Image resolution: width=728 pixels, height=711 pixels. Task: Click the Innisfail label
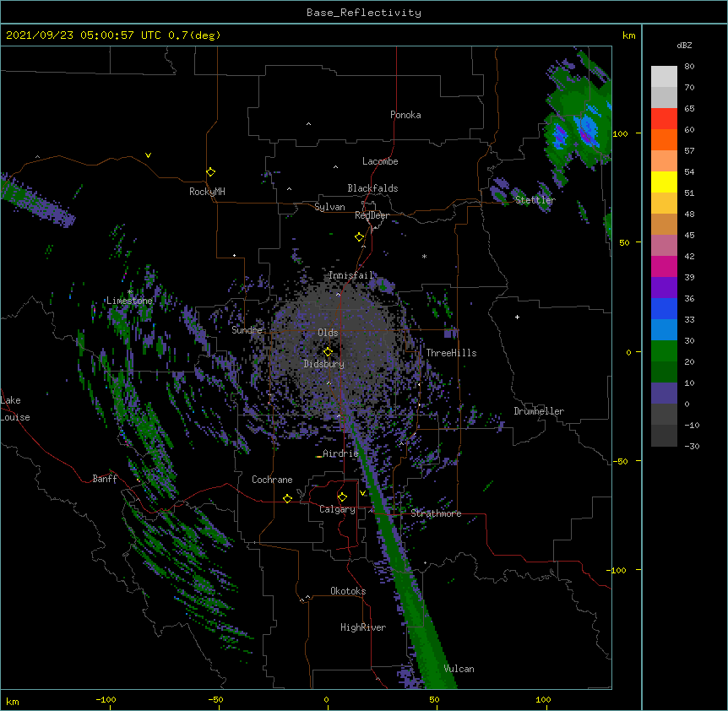pyautogui.click(x=351, y=275)
